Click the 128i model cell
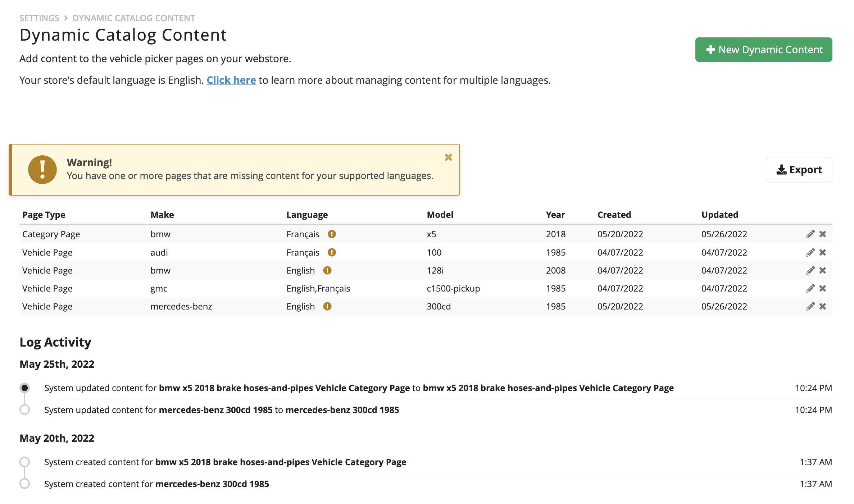854x504 pixels. click(435, 270)
